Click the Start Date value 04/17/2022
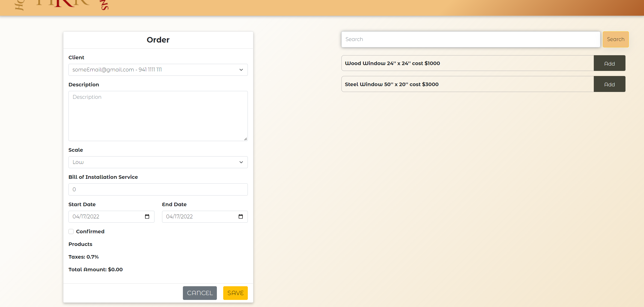 (86, 217)
